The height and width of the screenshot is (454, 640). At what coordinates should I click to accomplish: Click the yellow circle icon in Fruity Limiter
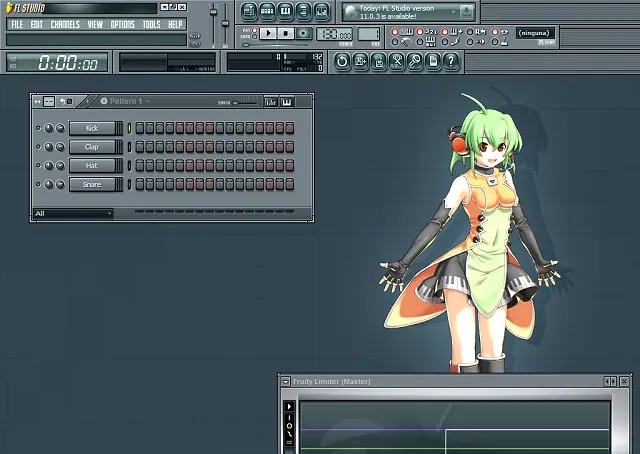coord(289,426)
